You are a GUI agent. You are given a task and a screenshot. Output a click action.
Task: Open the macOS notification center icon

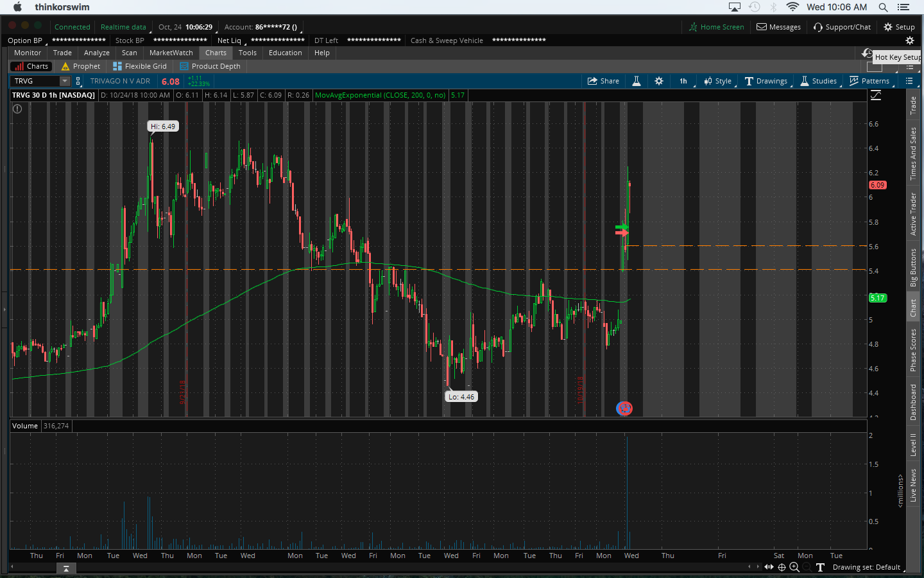tap(903, 7)
